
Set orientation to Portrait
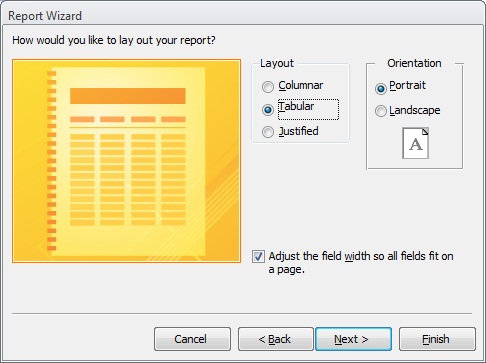pyautogui.click(x=381, y=89)
